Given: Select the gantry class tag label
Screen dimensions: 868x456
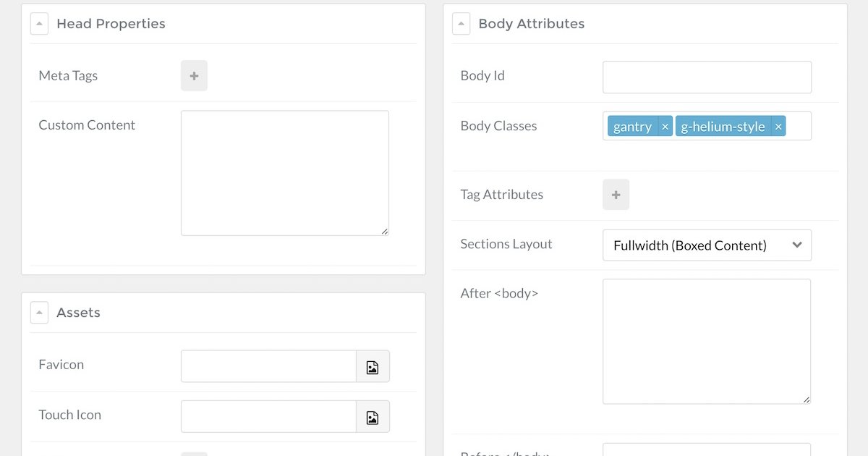Looking at the screenshot, I should (x=632, y=127).
